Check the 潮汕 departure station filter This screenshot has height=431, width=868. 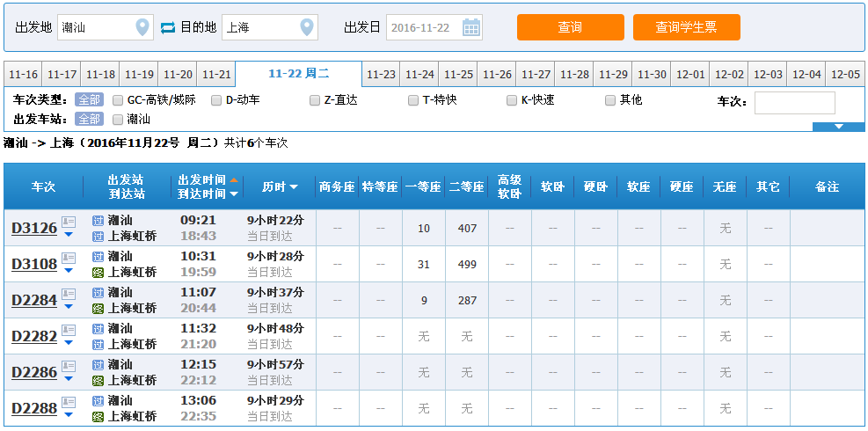coord(117,119)
